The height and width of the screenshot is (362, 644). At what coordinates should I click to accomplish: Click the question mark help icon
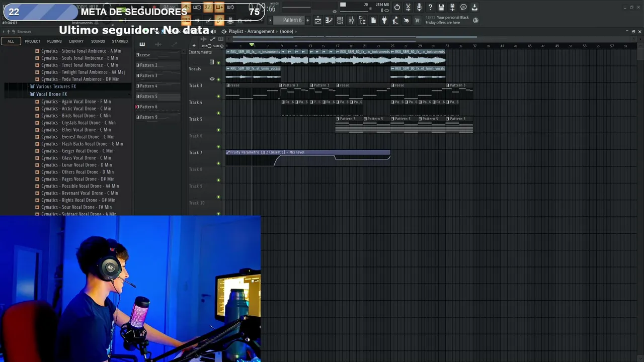(430, 7)
